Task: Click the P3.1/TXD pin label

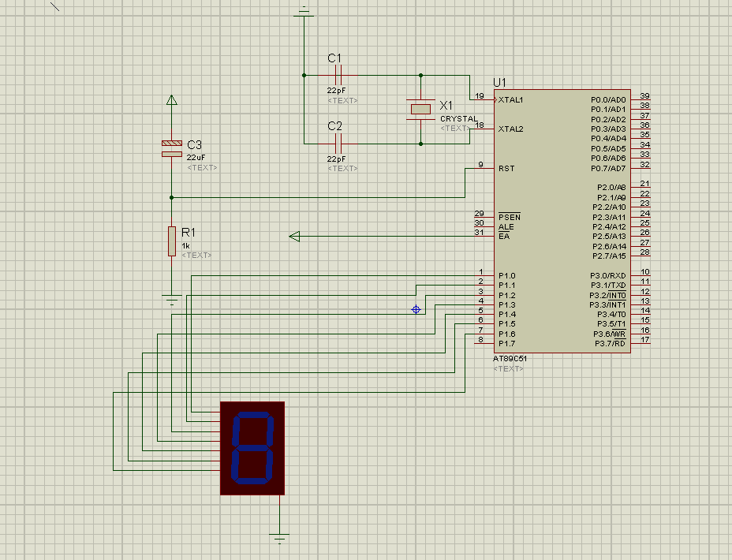Action: point(608,286)
